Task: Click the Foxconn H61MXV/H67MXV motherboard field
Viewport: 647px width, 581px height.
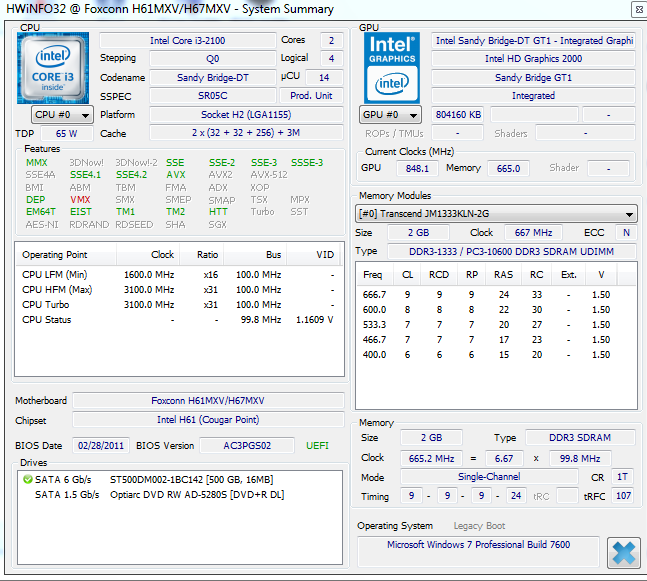Action: pyautogui.click(x=208, y=401)
